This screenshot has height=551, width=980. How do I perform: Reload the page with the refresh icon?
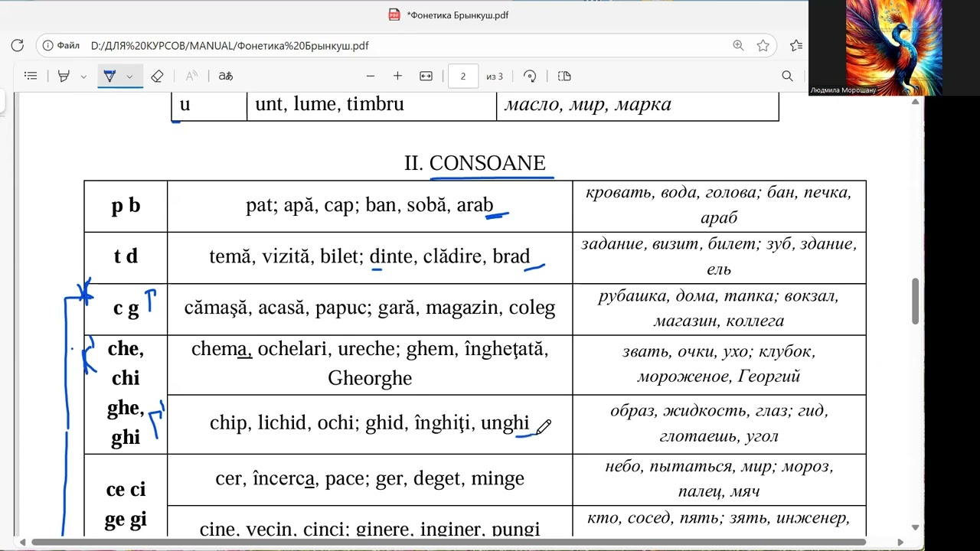point(17,46)
